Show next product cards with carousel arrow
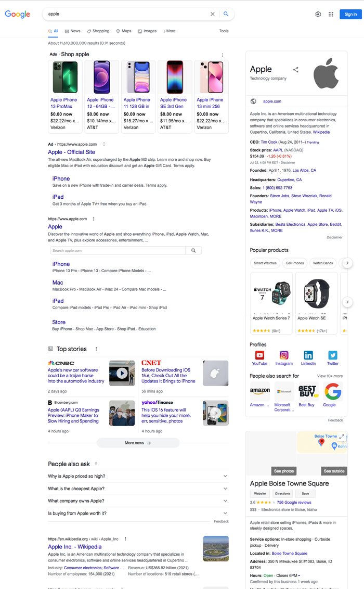This screenshot has height=589, width=364. (347, 302)
